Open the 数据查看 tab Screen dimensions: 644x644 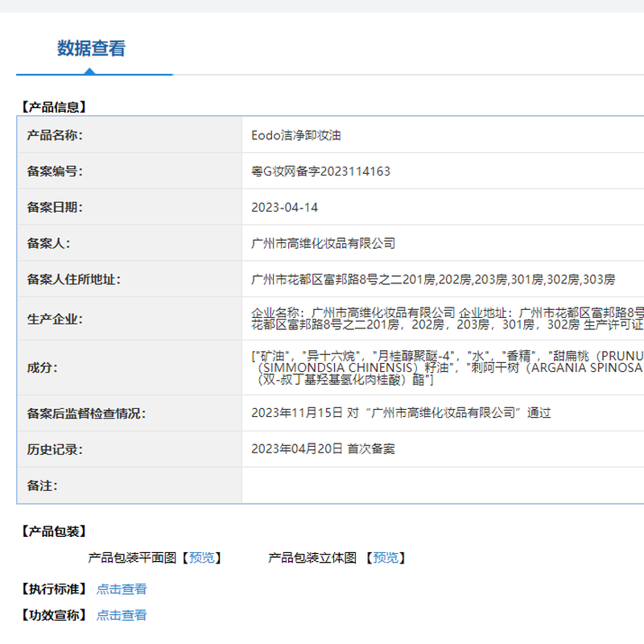click(91, 49)
